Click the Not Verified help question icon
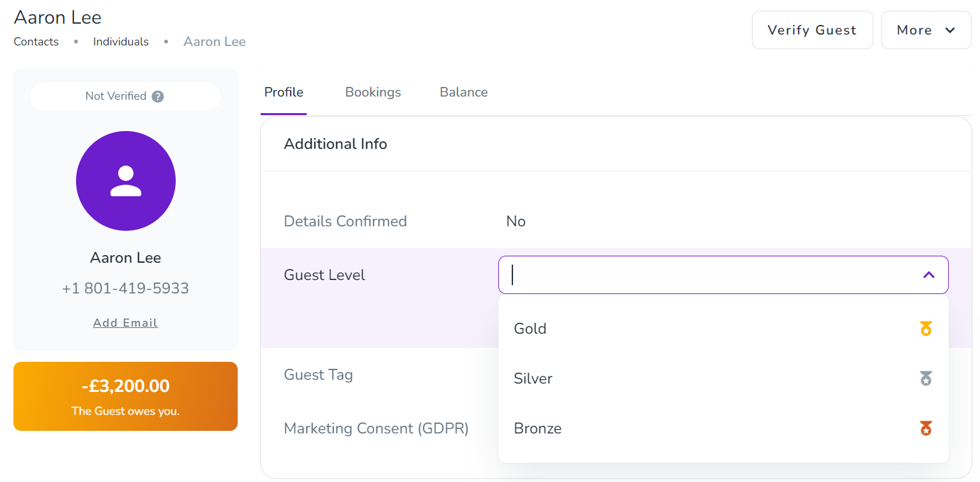Screen dimensions: 980x482 click(158, 97)
